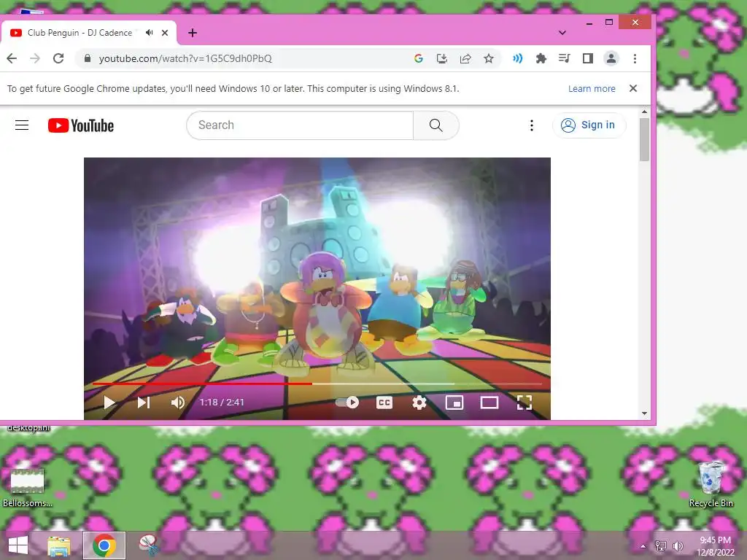
Task: Select the youtube.com address bar URL
Action: point(185,58)
